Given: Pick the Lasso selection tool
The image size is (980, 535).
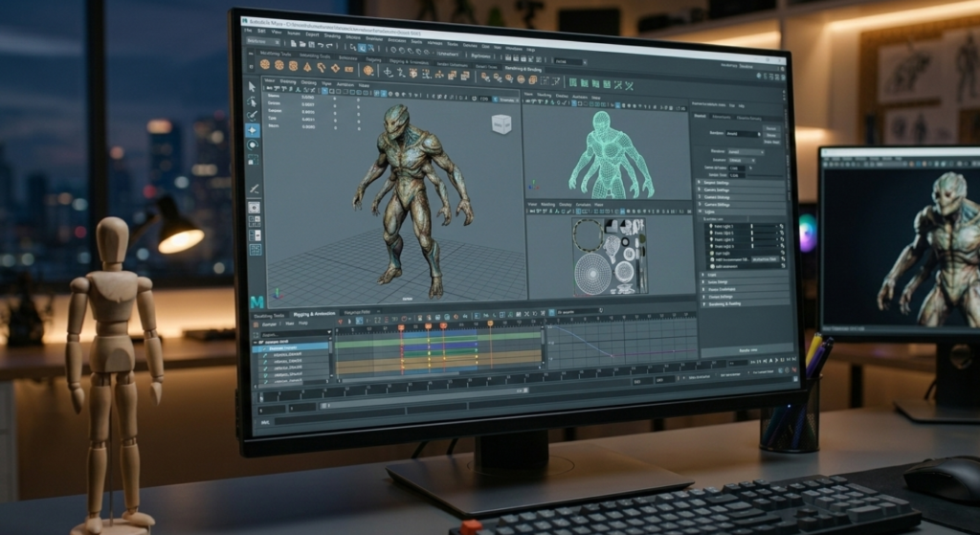Looking at the screenshot, I should click(253, 100).
